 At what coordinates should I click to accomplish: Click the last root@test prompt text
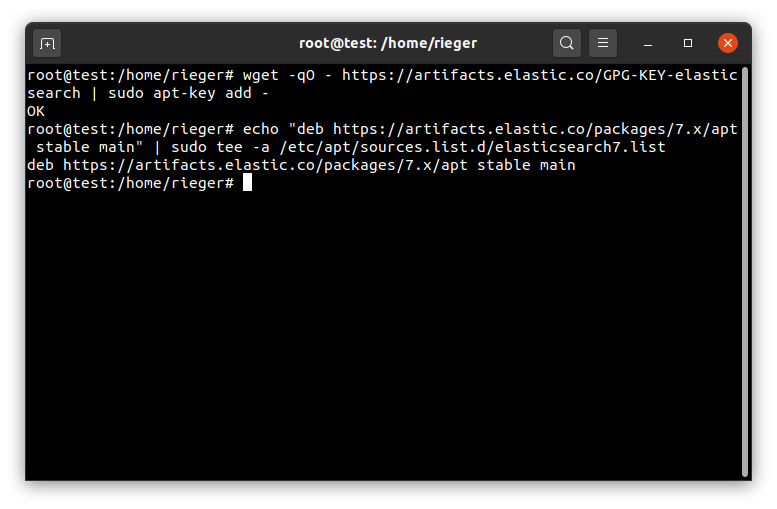[x=130, y=183]
